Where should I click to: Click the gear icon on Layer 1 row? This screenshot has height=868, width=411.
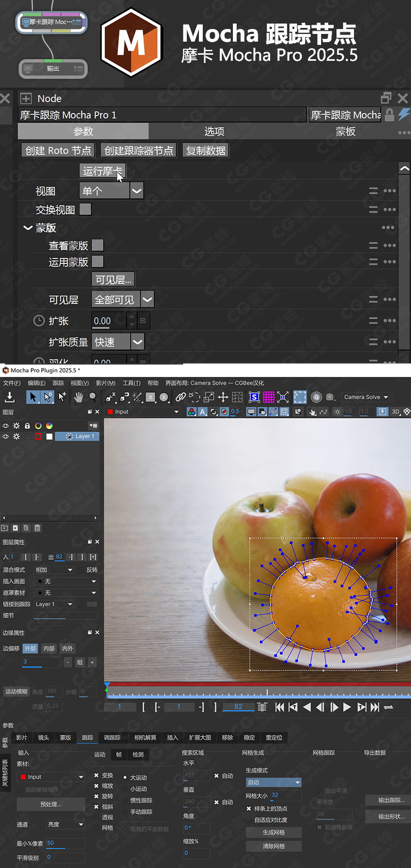[x=16, y=436]
